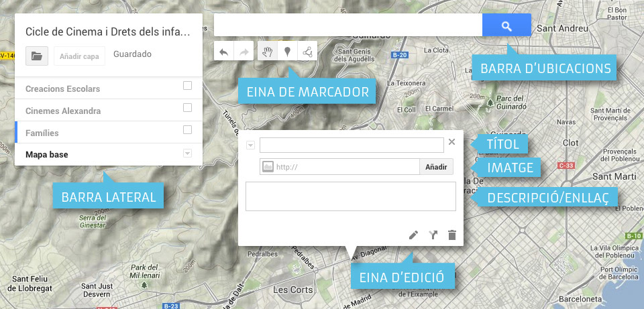This screenshot has height=309, width=644.
Task: Expand the Mapa base dropdown arrow
Action: click(187, 153)
